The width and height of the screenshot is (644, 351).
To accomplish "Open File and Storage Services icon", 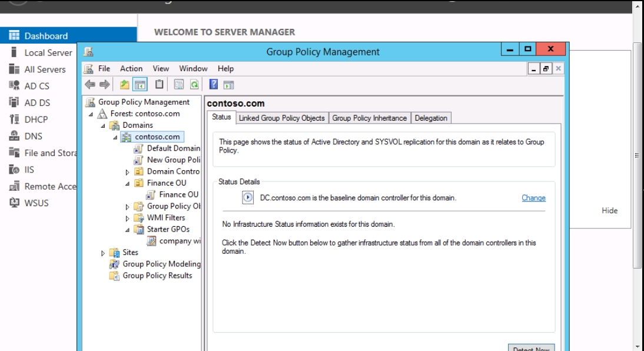I will point(14,153).
